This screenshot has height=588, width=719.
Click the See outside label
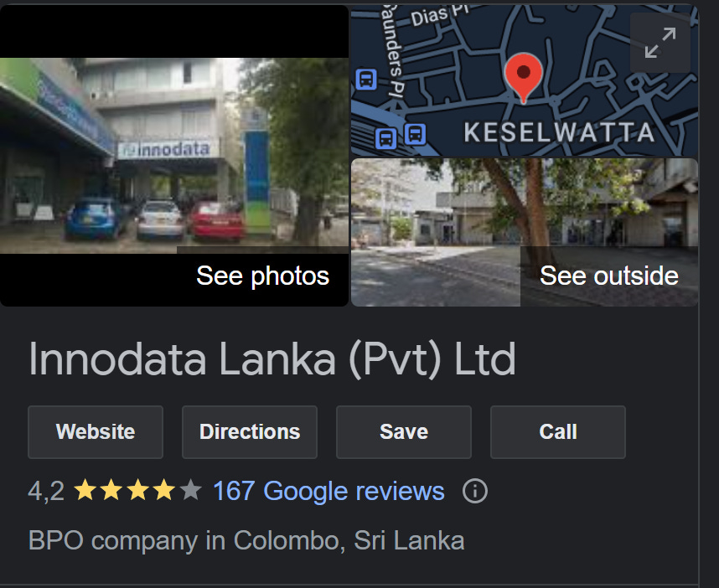click(609, 276)
